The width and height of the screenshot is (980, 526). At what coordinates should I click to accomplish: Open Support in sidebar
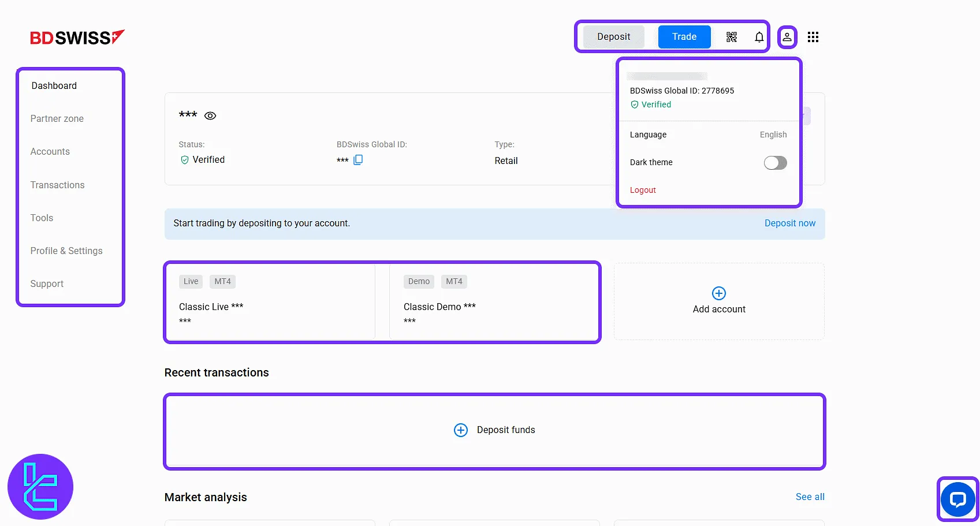(x=47, y=284)
